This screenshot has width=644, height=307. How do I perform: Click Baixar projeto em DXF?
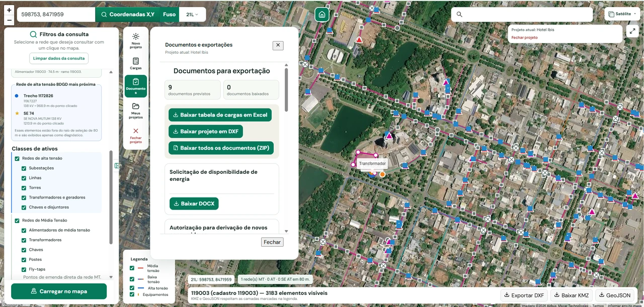coord(206,131)
